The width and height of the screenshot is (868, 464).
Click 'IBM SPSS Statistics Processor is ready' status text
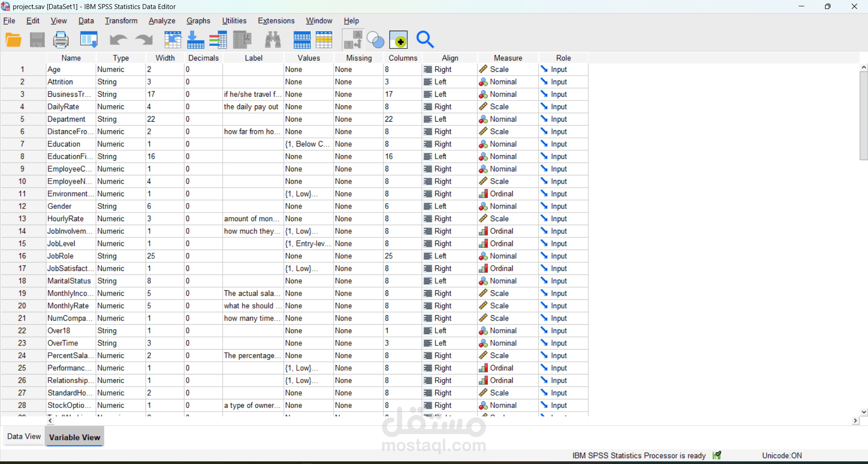[x=639, y=455]
